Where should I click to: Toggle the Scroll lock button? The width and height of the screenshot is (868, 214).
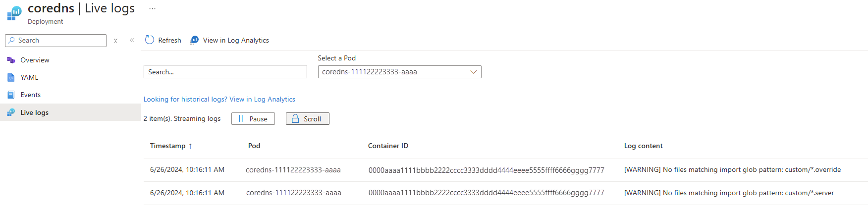click(x=307, y=119)
